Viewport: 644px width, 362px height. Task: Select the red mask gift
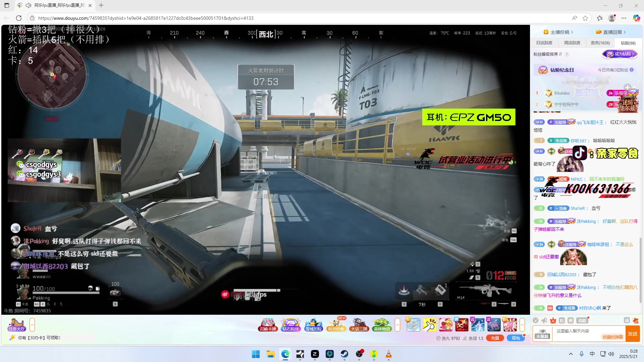point(462,325)
